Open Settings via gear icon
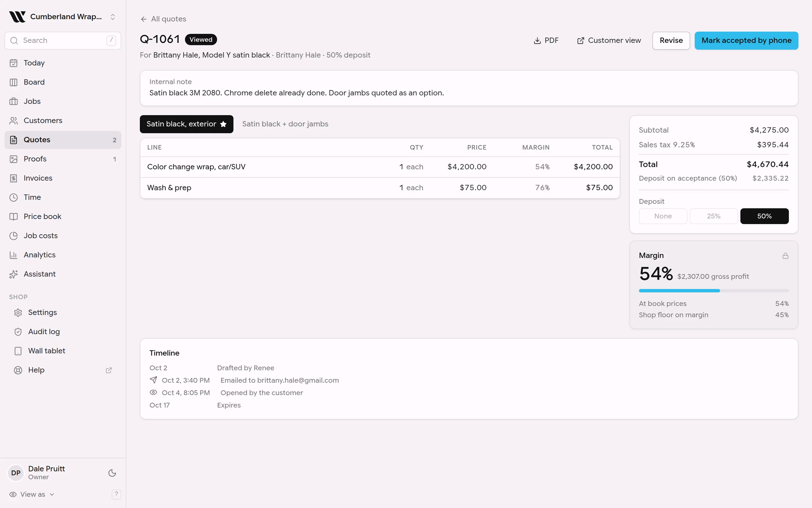Viewport: 812px width, 508px height. tap(18, 312)
